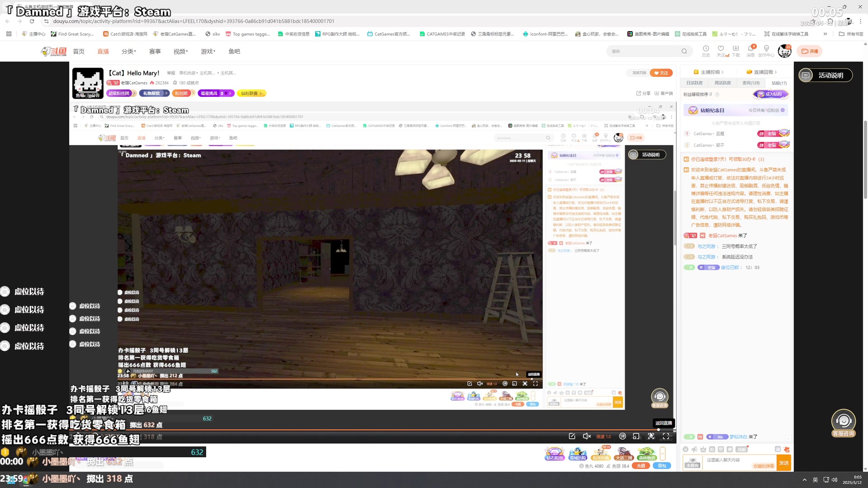The image size is (868, 488).
Task: Click the 成为钻粉 button
Action: pyautogui.click(x=771, y=94)
